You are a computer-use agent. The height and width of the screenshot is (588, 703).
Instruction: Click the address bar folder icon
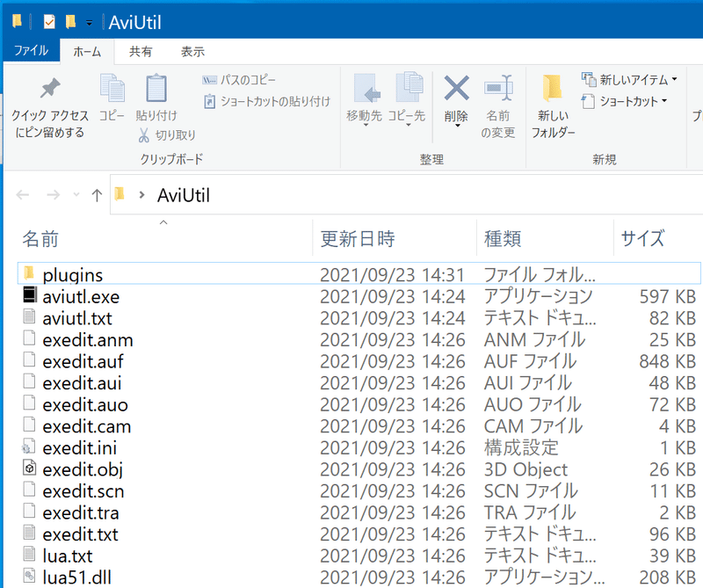pos(120,194)
